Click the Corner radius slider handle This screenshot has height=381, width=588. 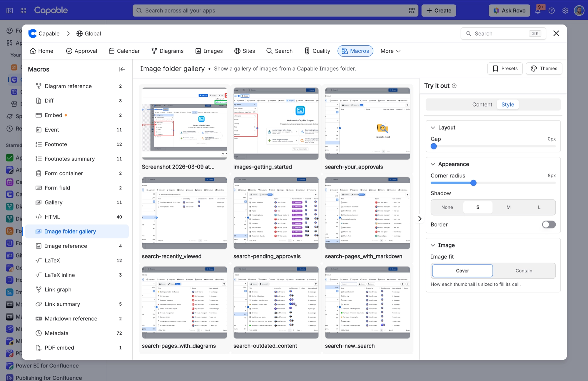coord(473,183)
